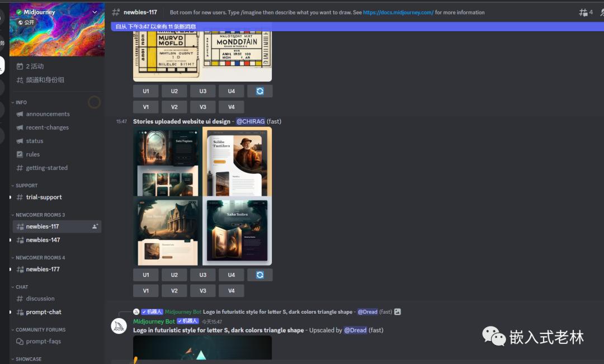Upscale image 4 of the Stories website design

pos(231,275)
